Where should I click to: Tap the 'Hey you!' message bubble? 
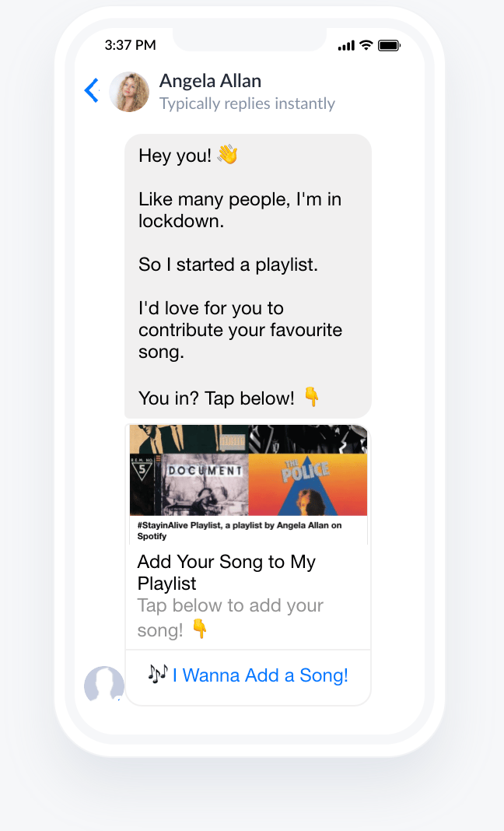[x=248, y=276]
